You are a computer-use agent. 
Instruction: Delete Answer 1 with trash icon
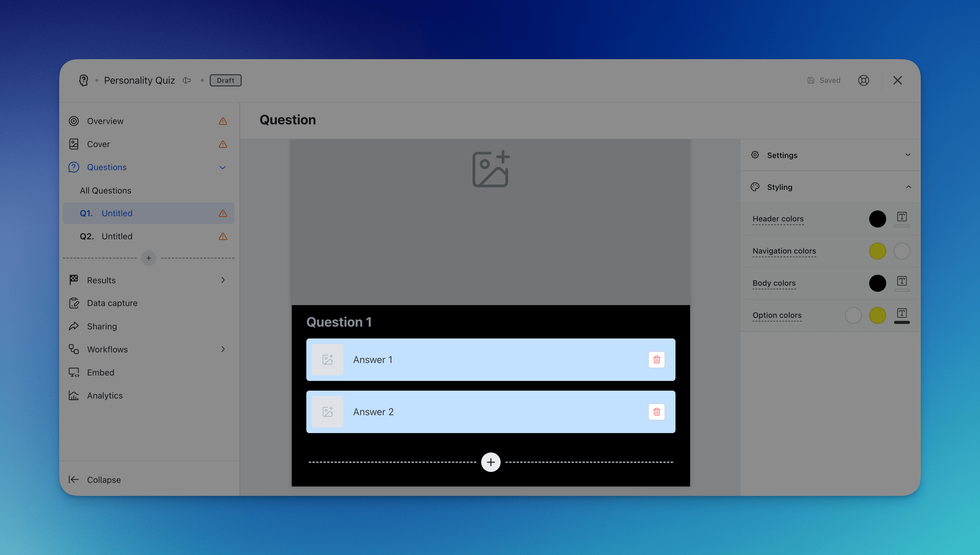coord(656,359)
